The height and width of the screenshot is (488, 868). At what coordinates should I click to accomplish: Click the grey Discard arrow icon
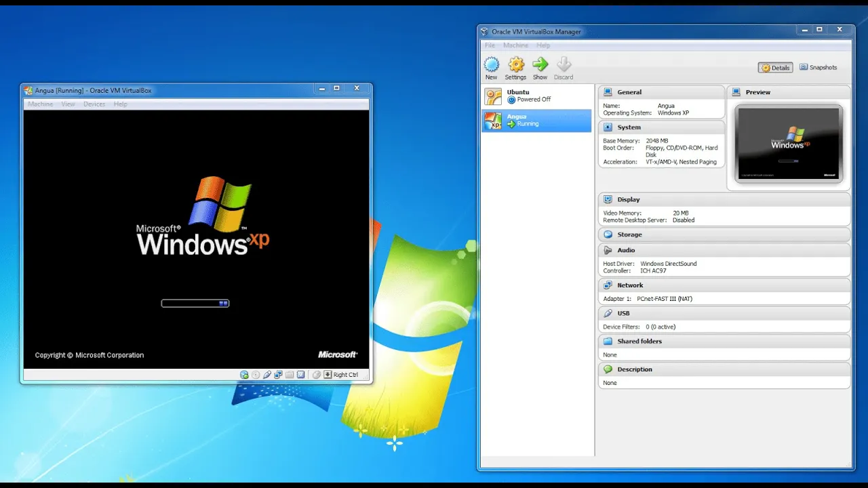point(564,64)
